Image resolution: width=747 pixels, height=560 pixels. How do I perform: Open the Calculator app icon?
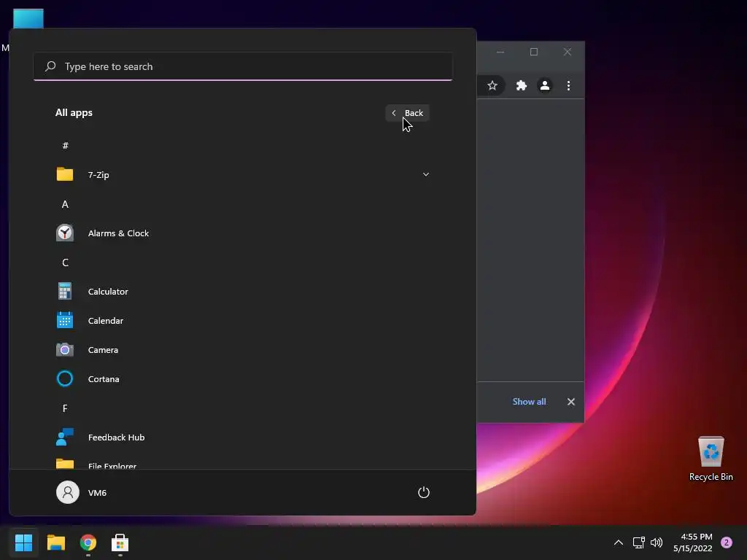click(x=65, y=291)
